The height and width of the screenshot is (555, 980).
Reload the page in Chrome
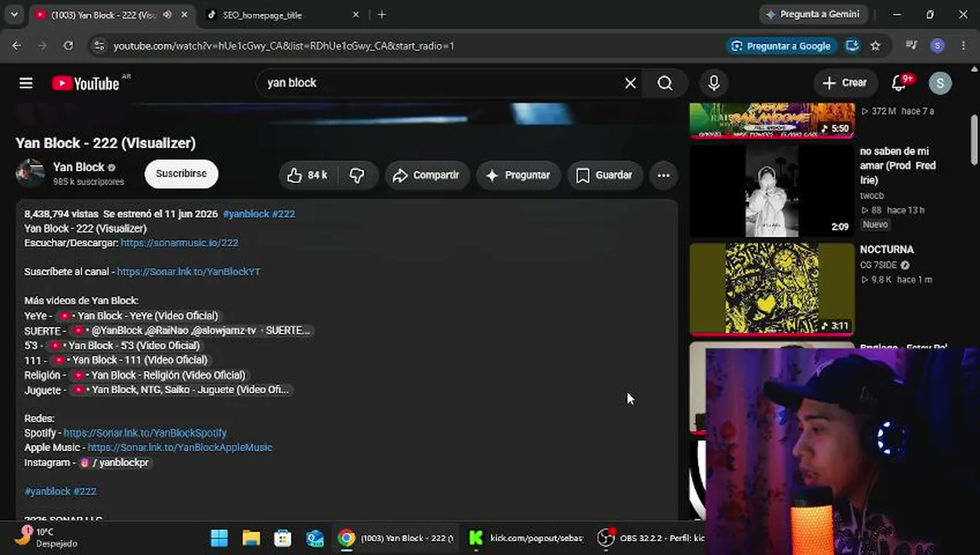pos(69,46)
